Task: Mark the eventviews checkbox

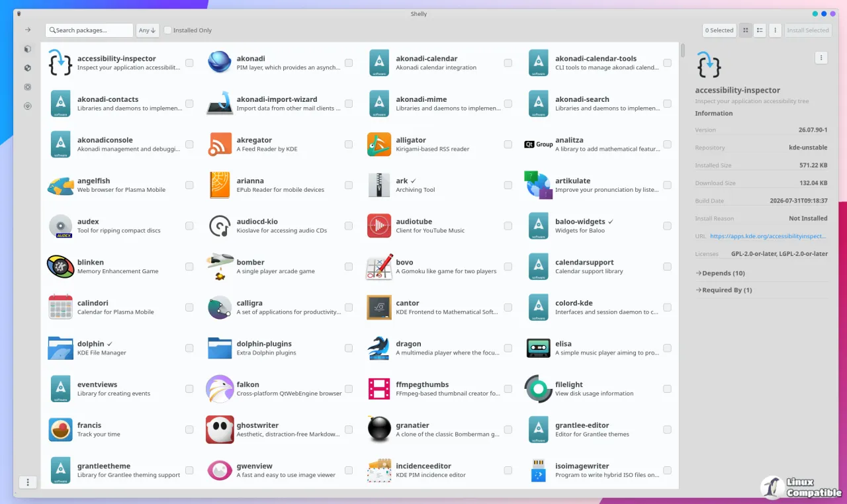Action: [189, 389]
